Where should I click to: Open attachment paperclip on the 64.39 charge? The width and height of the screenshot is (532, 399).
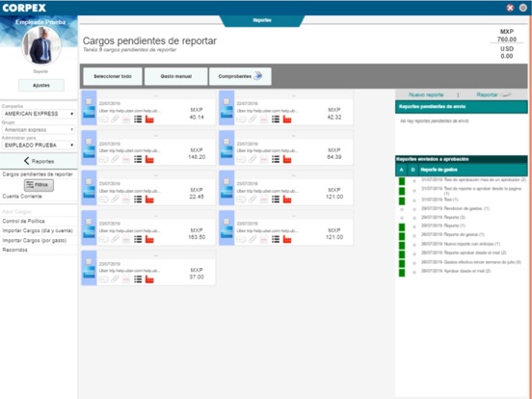253,159
